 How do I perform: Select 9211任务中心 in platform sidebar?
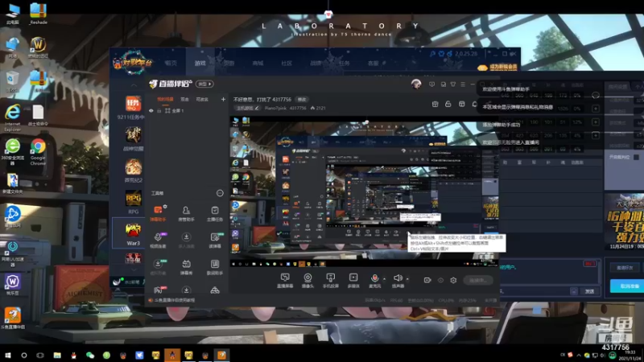(133, 108)
